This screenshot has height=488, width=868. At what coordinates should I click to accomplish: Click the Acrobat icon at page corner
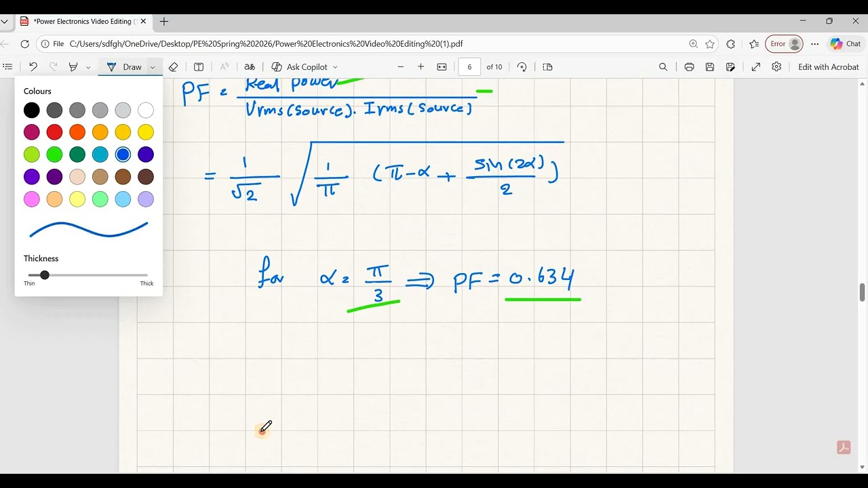[844, 447]
